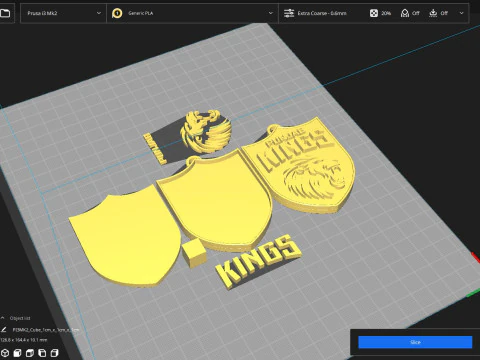The image size is (480, 360).
Task: Click the infill density icon
Action: 374,13
